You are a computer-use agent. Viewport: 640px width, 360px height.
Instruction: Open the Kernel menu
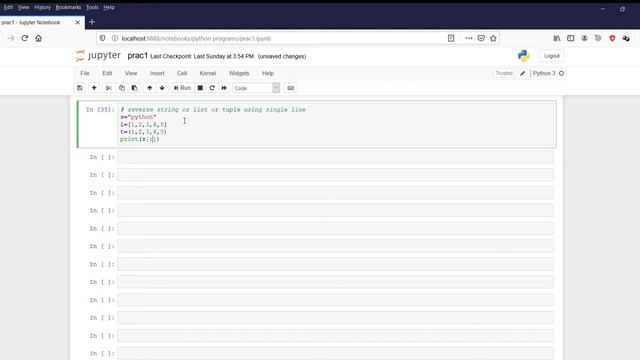(208, 73)
